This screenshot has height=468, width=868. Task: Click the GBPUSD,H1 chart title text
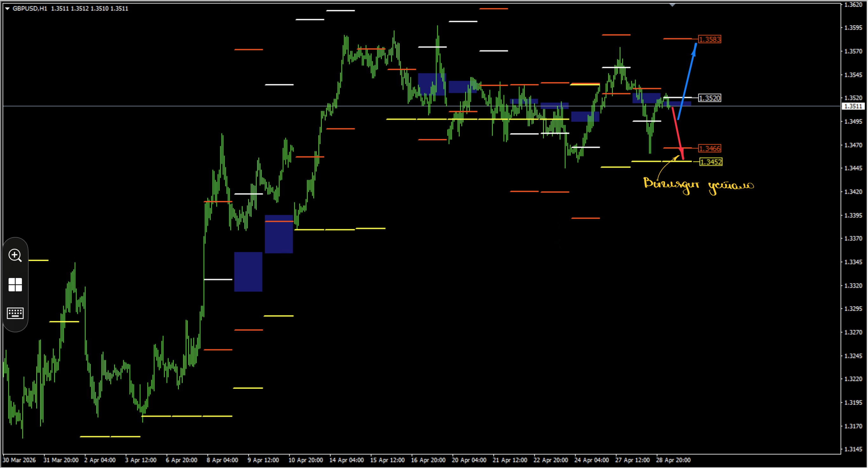click(30, 9)
